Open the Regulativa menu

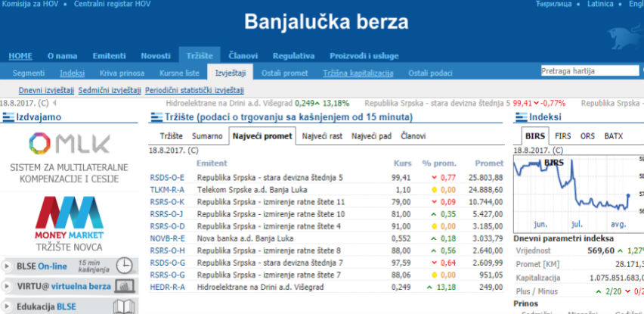(294, 56)
